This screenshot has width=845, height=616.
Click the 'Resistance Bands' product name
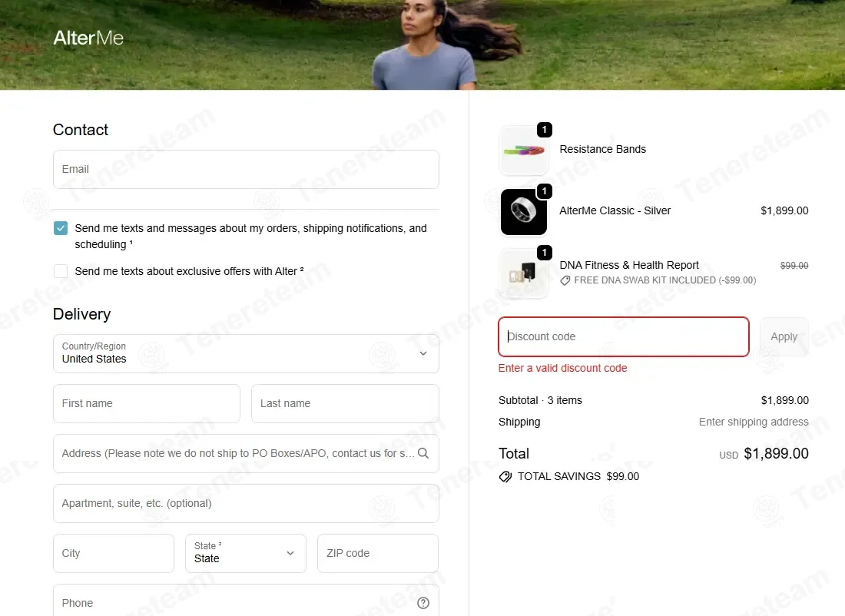click(602, 149)
